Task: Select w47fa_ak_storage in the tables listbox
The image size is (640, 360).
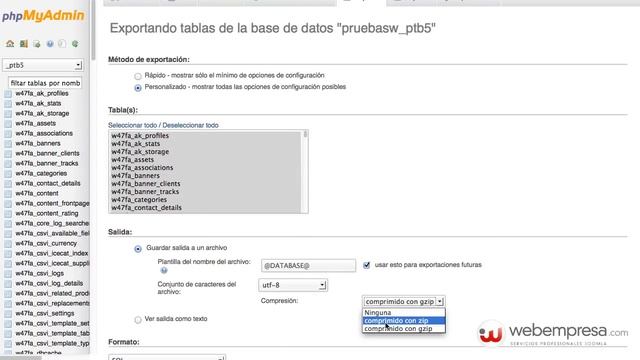Action: [x=205, y=151]
